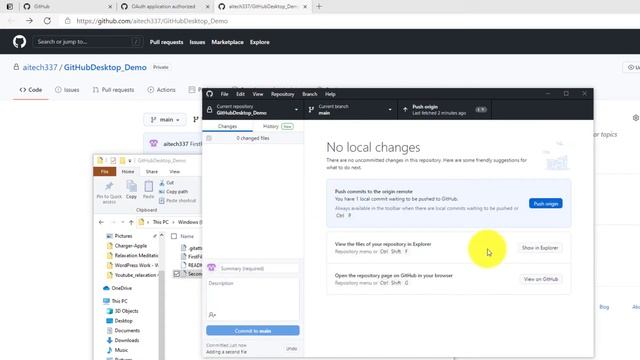The height and width of the screenshot is (360, 640).
Task: Open Repository menu in GitHub Desktop
Action: pos(282,94)
